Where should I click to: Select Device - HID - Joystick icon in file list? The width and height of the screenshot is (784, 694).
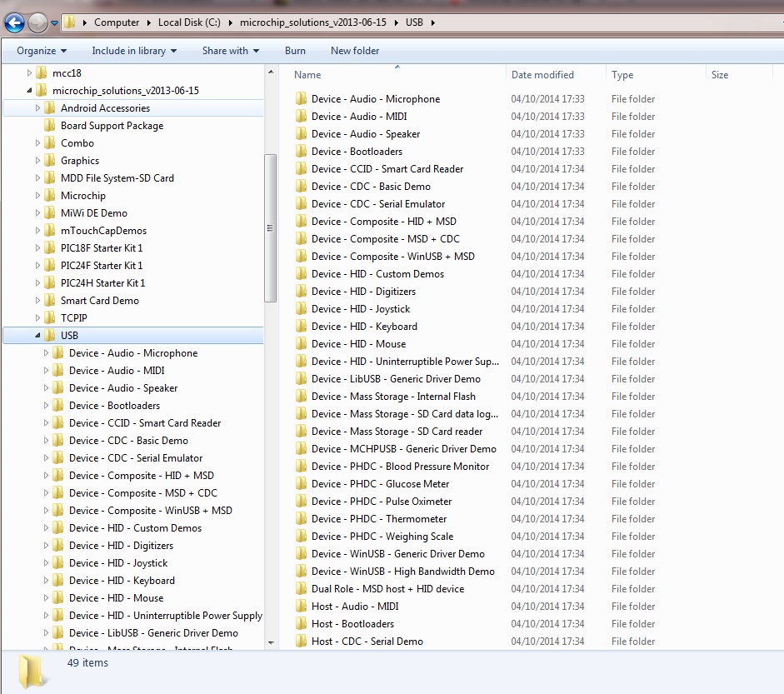(x=301, y=309)
